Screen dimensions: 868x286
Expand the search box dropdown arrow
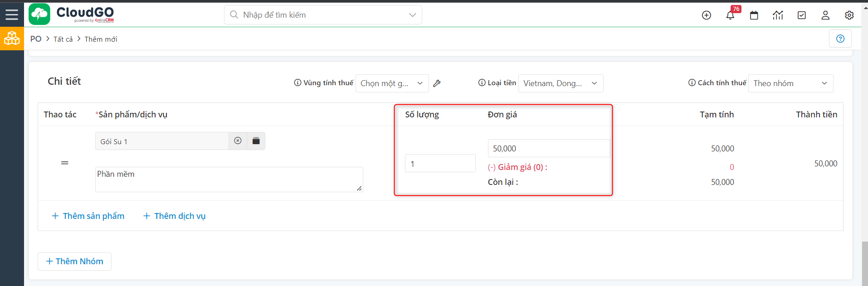pyautogui.click(x=412, y=15)
